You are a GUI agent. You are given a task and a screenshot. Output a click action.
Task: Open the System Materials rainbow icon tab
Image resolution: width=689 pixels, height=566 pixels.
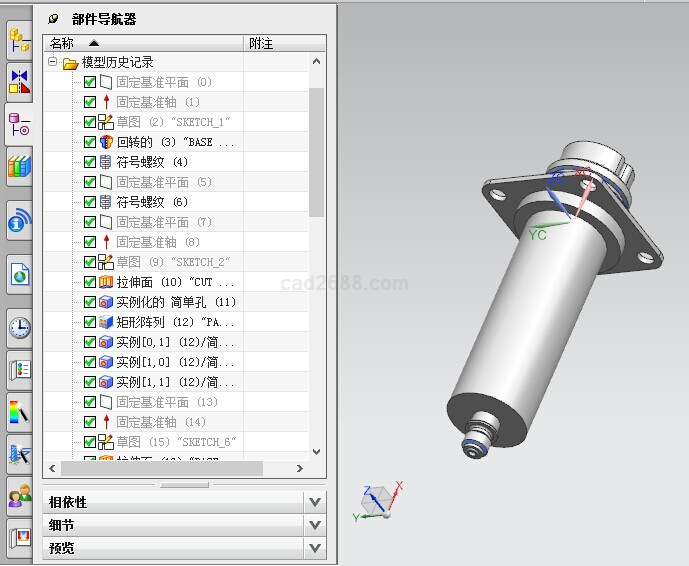(x=19, y=411)
